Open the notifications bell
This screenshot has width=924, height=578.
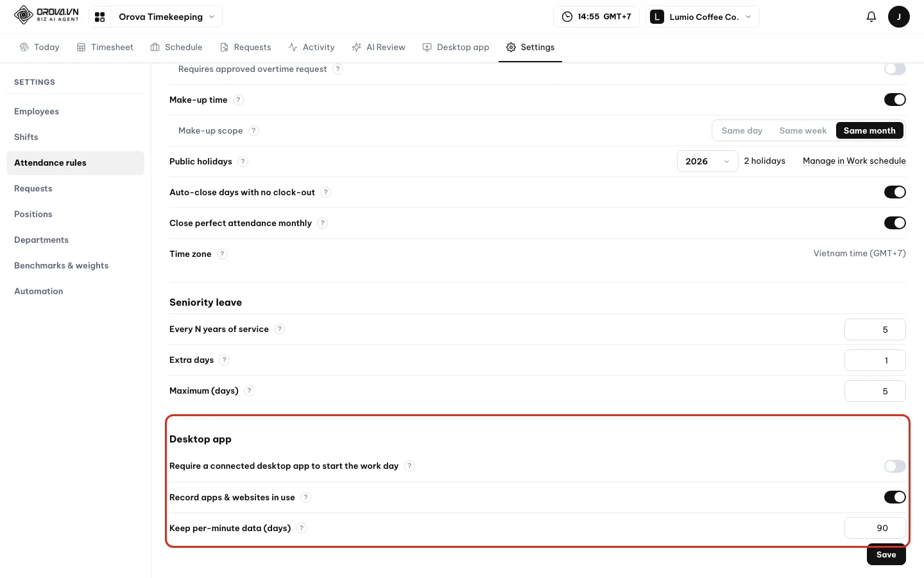point(871,17)
